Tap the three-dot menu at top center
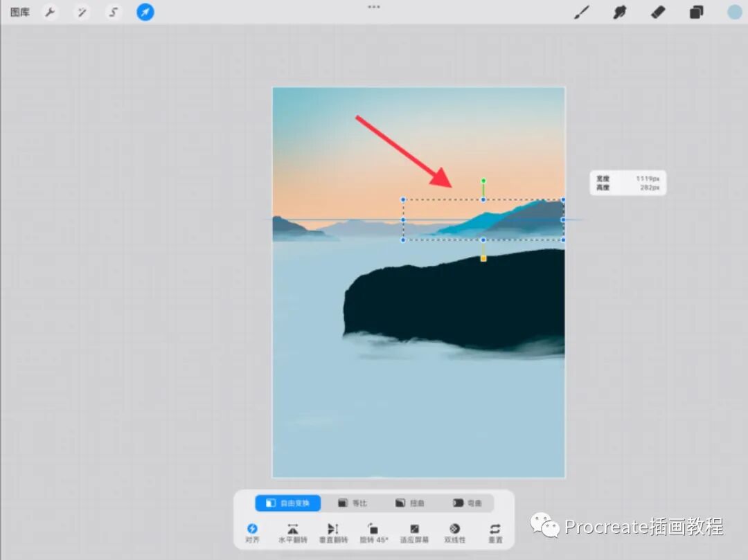Screen dimensions: 748x560 tap(374, 7)
